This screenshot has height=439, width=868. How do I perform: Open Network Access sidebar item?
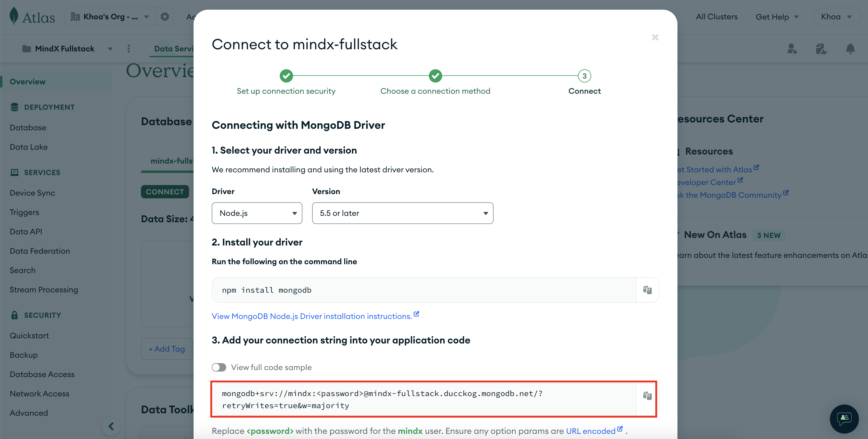pos(39,394)
